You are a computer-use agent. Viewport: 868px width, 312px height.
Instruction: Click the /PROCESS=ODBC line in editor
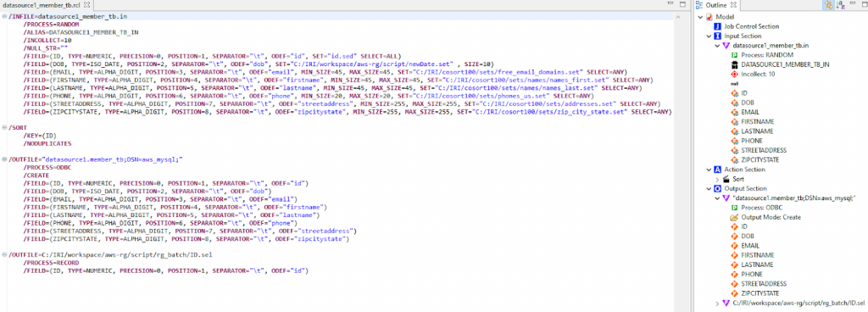pyautogui.click(x=47, y=167)
